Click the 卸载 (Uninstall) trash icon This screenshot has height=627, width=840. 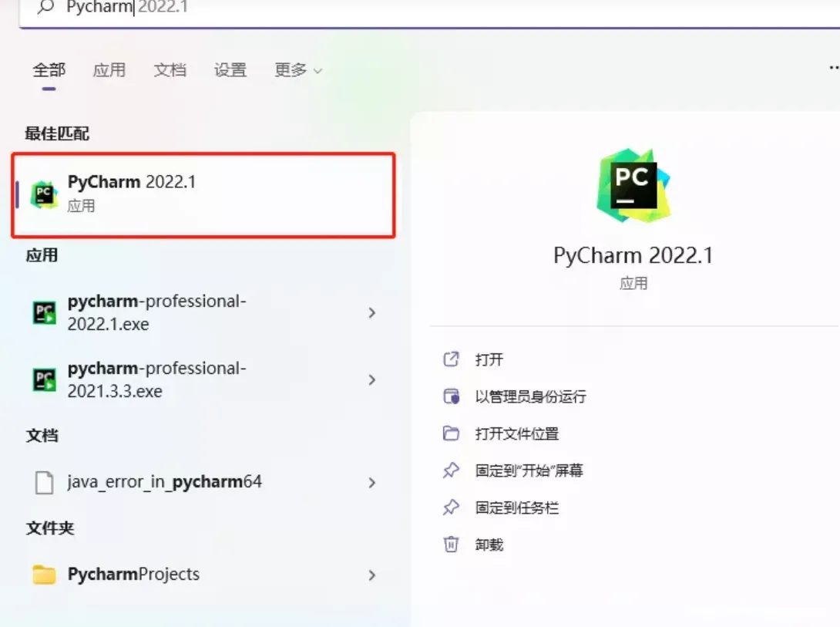pos(452,544)
